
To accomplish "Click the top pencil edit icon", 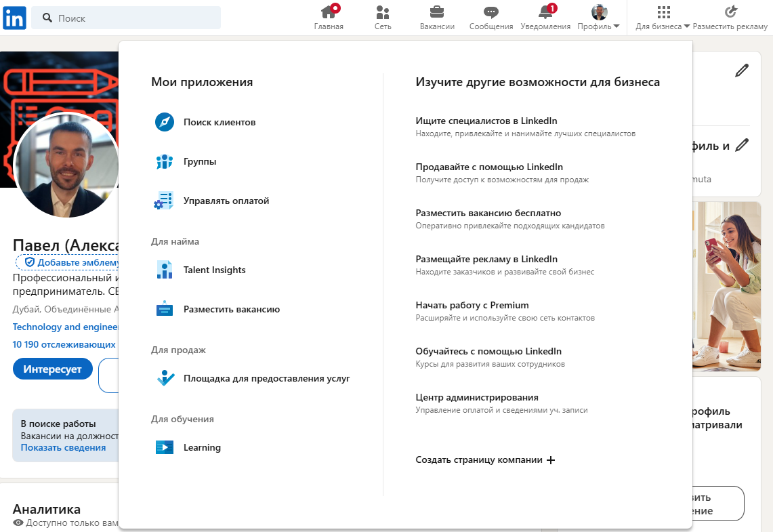I will (741, 70).
